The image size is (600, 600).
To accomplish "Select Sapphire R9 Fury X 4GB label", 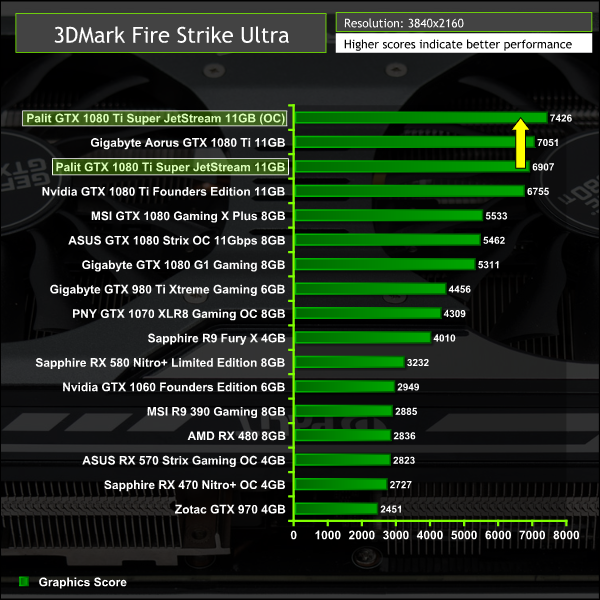I will [217, 338].
